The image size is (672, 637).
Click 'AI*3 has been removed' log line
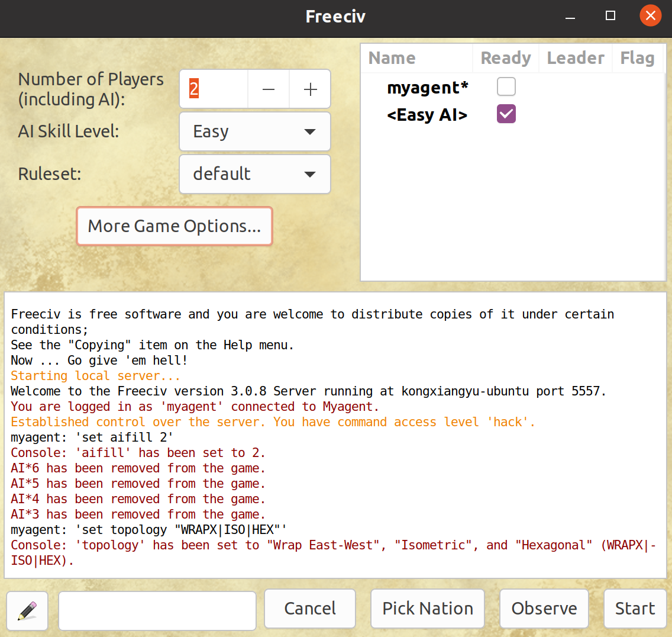(138, 514)
